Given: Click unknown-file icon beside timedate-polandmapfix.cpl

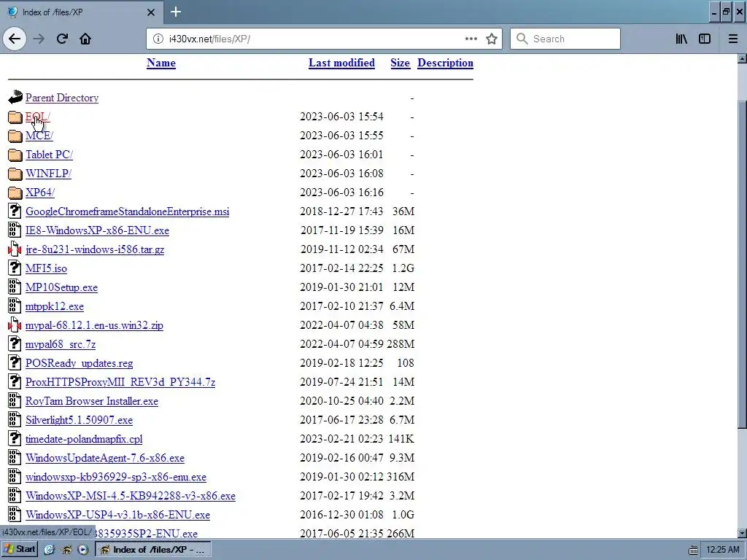Looking at the screenshot, I should pyautogui.click(x=15, y=439).
